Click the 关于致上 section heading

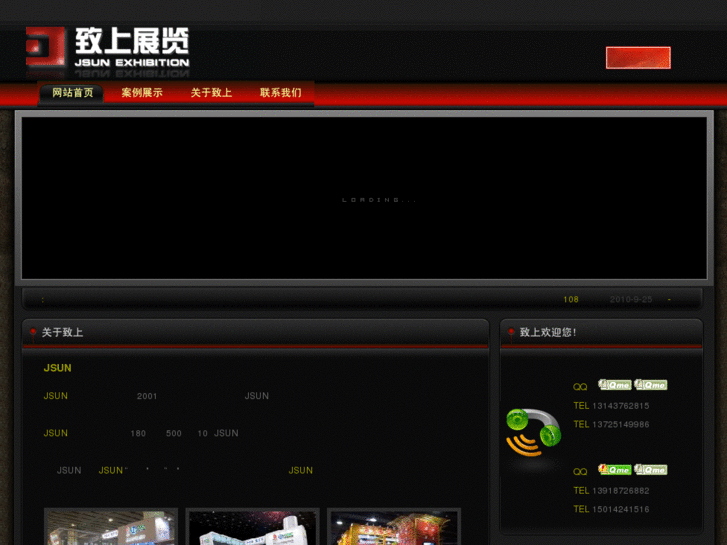pyautogui.click(x=63, y=333)
